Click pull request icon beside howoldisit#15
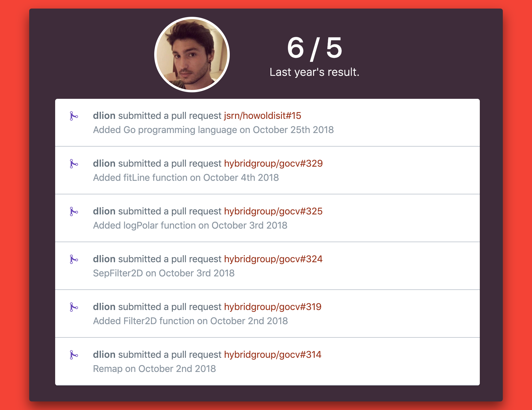The image size is (532, 410). [x=73, y=116]
